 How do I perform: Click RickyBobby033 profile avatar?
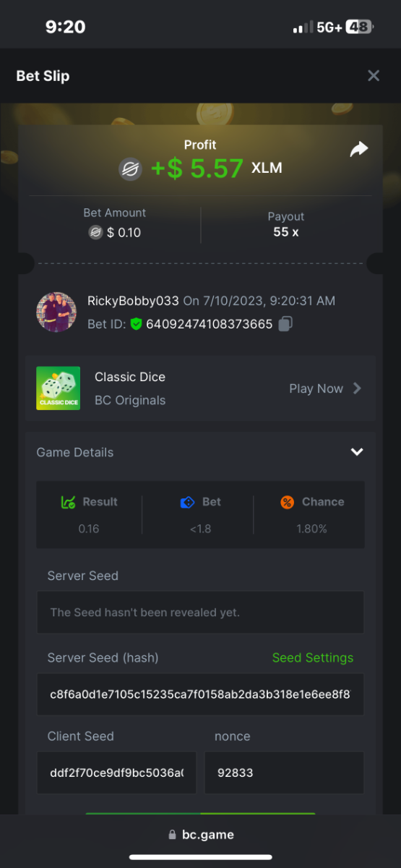coord(56,312)
